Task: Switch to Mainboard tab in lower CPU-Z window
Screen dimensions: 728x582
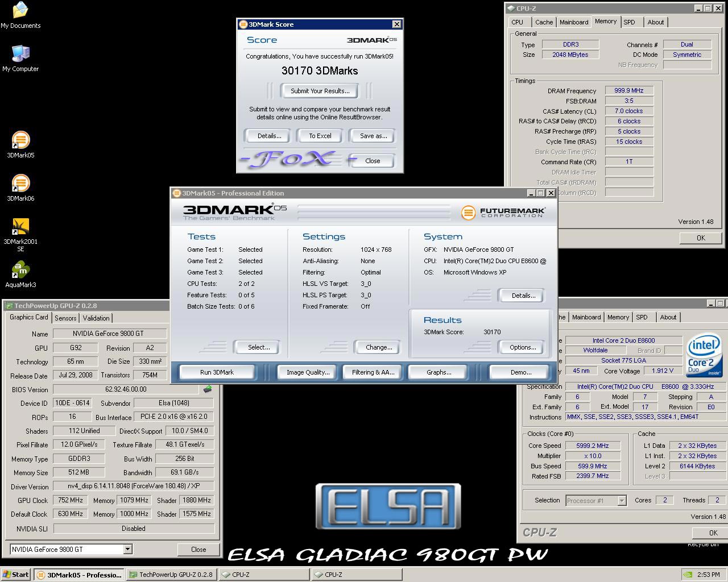Action: tap(586, 317)
